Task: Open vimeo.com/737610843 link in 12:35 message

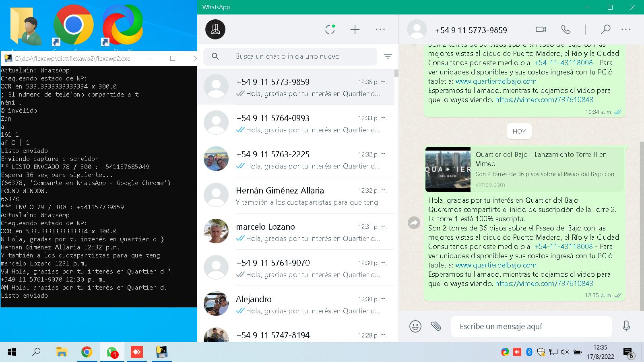Action: coord(544,284)
